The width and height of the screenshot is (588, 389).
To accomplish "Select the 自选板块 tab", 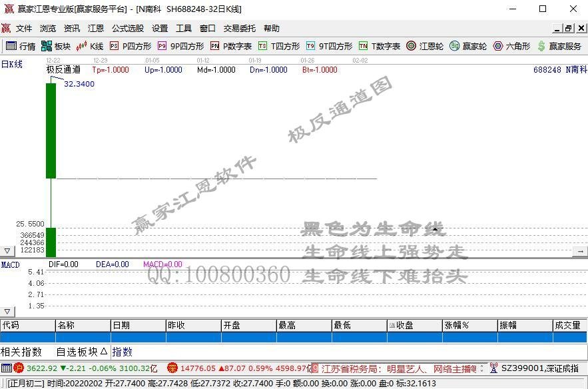I will [x=82, y=352].
